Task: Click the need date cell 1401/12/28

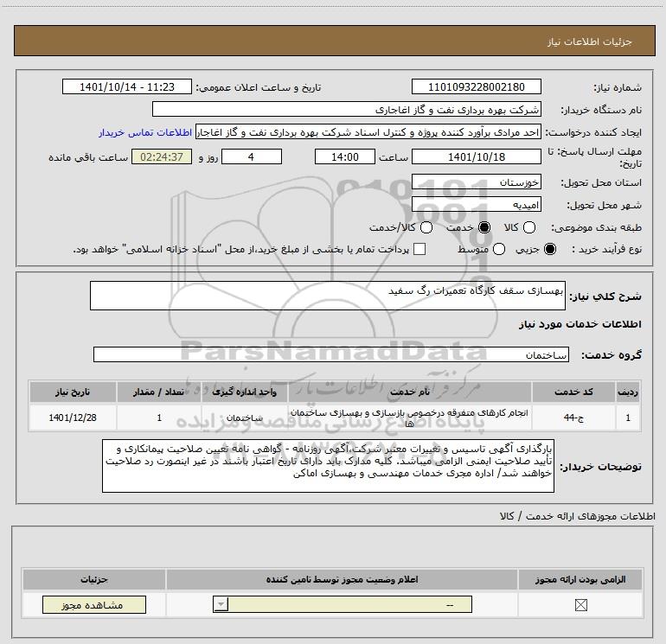Action: click(73, 418)
